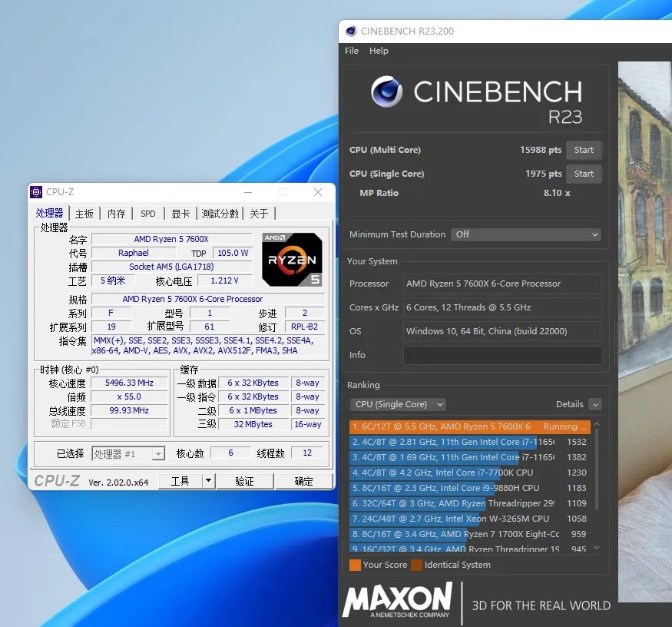Open the CPU (Single Core) ranking dropdown
The width and height of the screenshot is (672, 627).
click(398, 404)
